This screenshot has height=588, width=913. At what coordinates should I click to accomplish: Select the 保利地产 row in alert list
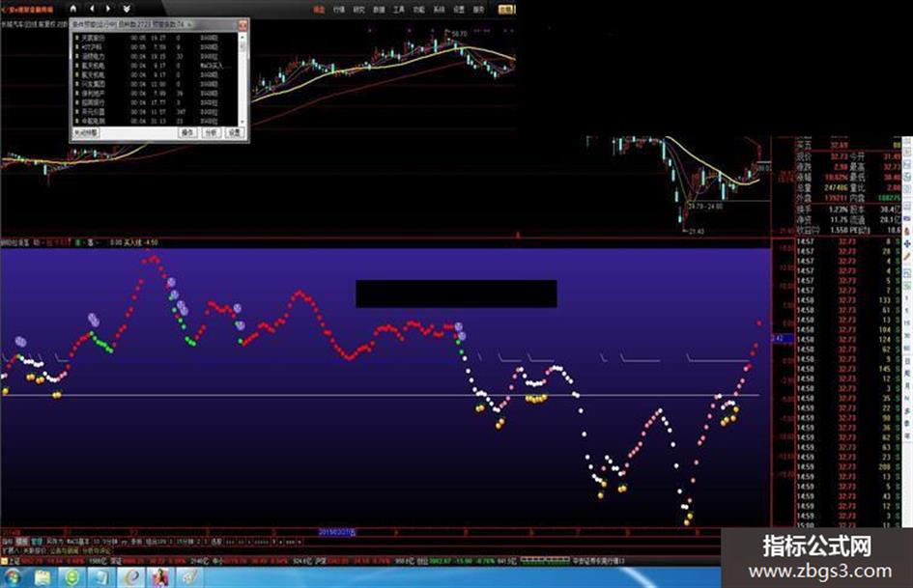pyautogui.click(x=155, y=93)
